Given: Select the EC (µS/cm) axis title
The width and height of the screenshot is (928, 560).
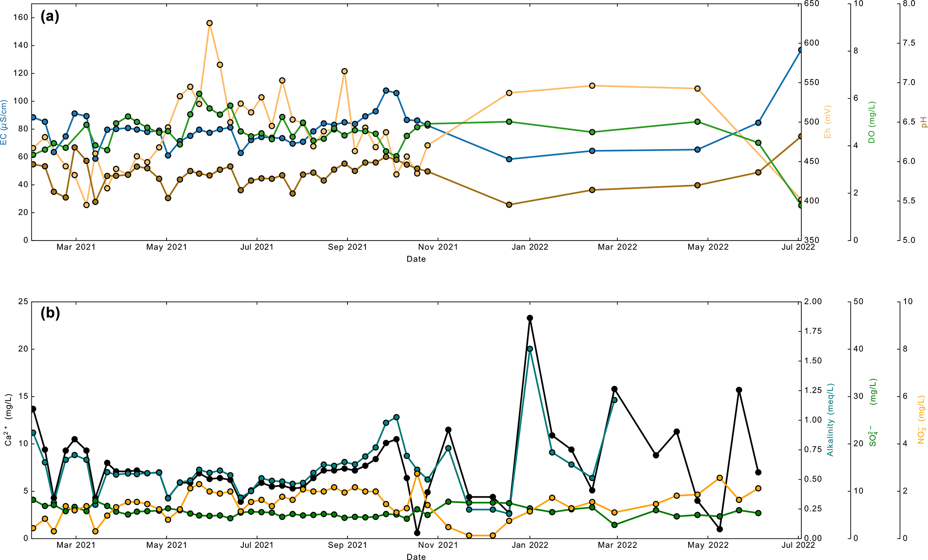Looking at the screenshot, I should coord(4,122).
